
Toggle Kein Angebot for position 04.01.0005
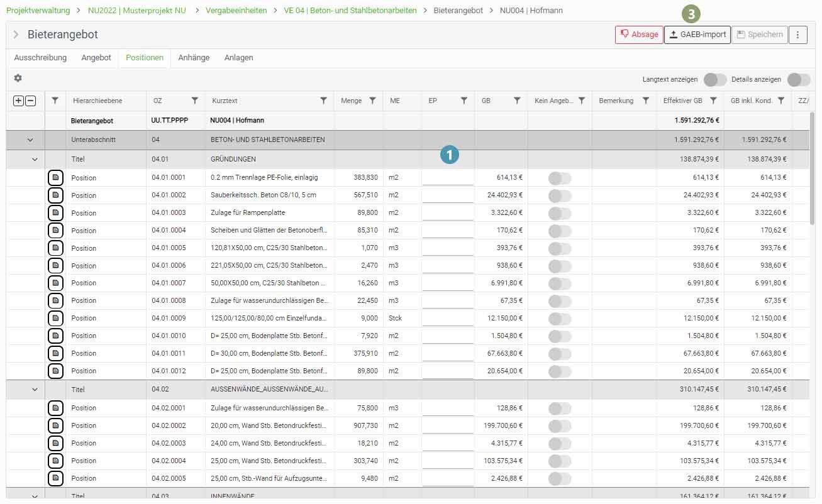[x=560, y=248]
